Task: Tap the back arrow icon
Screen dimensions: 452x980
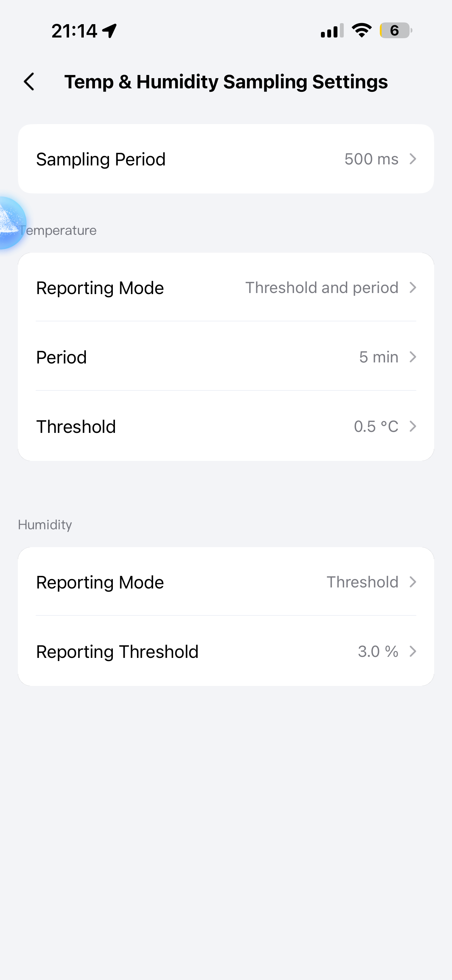Action: [x=29, y=82]
